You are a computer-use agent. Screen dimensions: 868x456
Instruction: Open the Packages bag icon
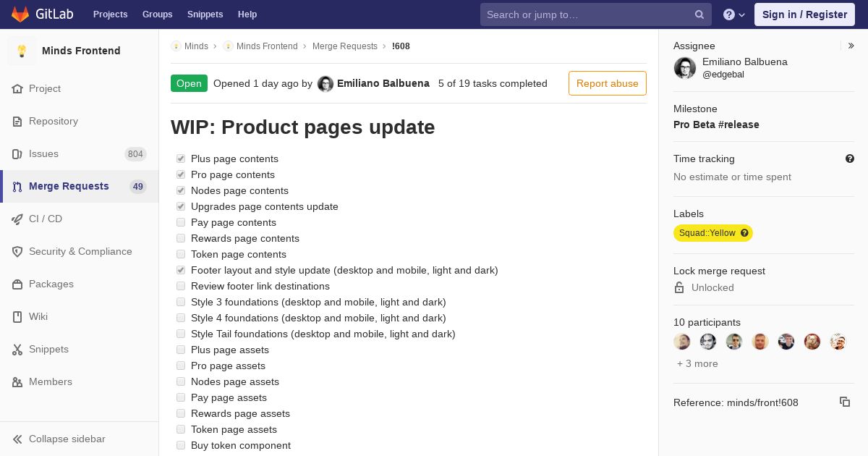[x=17, y=284]
